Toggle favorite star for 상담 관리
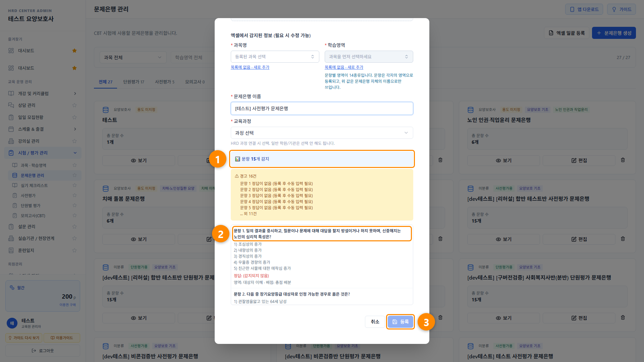 tap(74, 105)
